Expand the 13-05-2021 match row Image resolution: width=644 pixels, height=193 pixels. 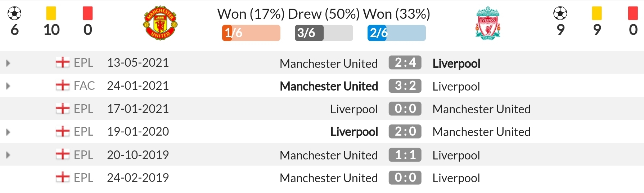[8, 63]
